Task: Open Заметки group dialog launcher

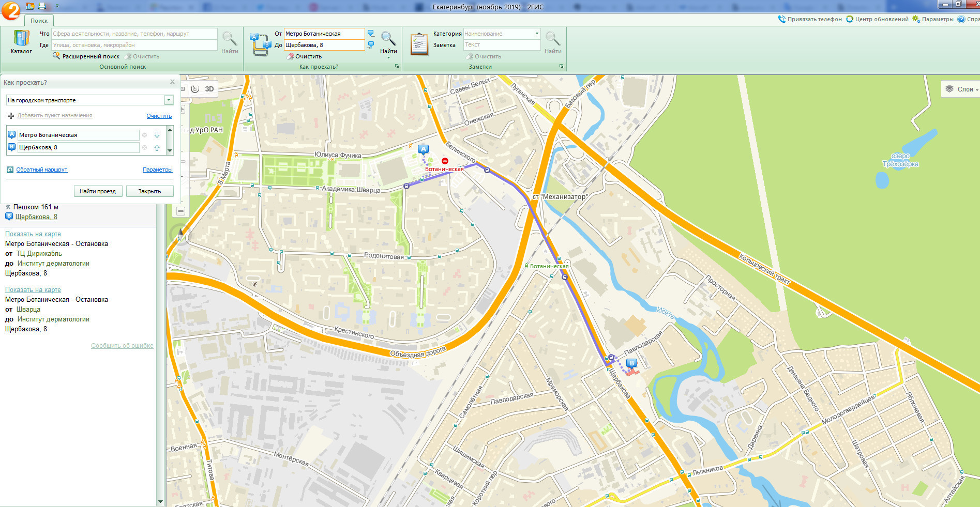Action: [561, 67]
